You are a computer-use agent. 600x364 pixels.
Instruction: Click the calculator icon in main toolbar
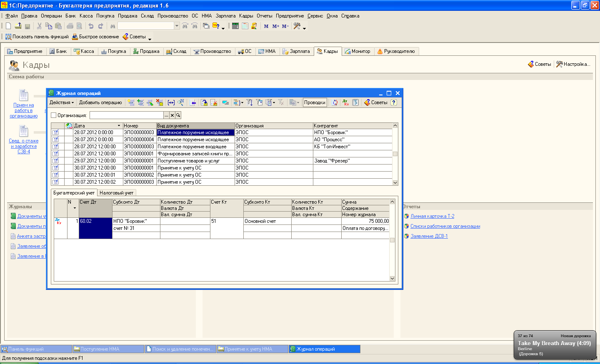point(235,26)
